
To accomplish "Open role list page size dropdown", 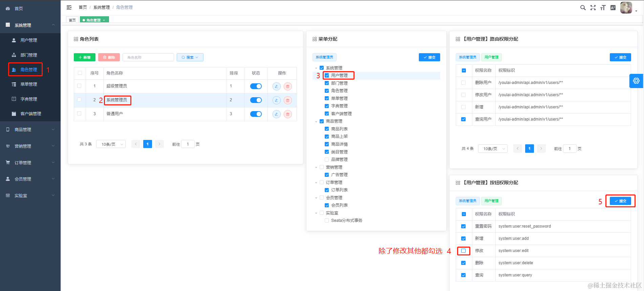I will click(111, 144).
